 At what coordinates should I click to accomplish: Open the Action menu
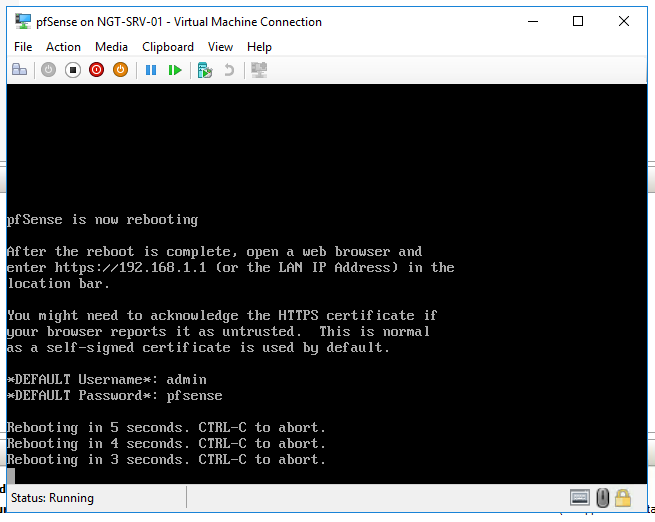63,47
